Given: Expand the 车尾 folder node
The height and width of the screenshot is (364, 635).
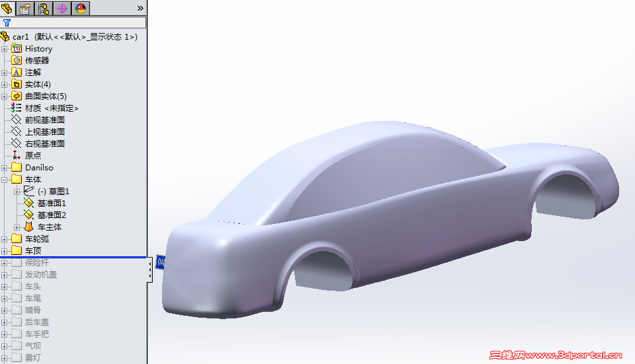Looking at the screenshot, I should (4, 299).
